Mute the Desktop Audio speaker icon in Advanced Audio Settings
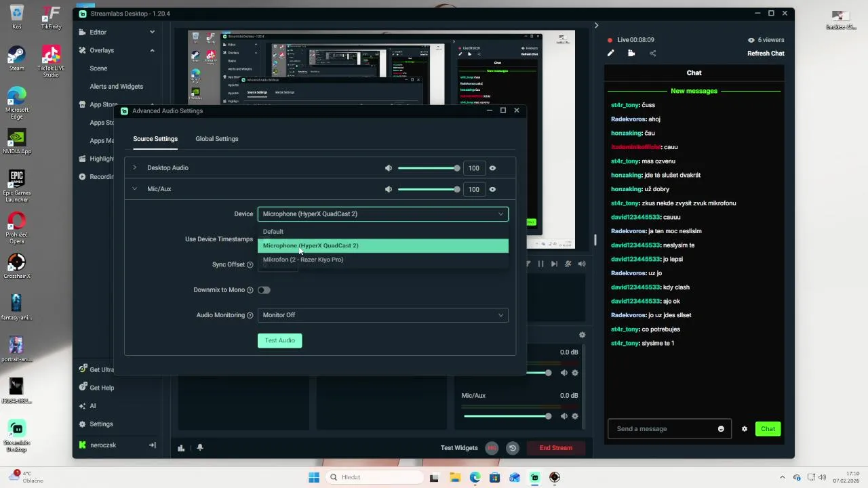 point(389,168)
